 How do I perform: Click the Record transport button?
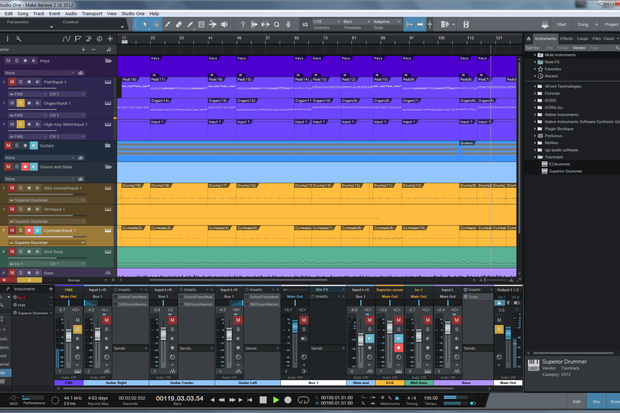288,400
